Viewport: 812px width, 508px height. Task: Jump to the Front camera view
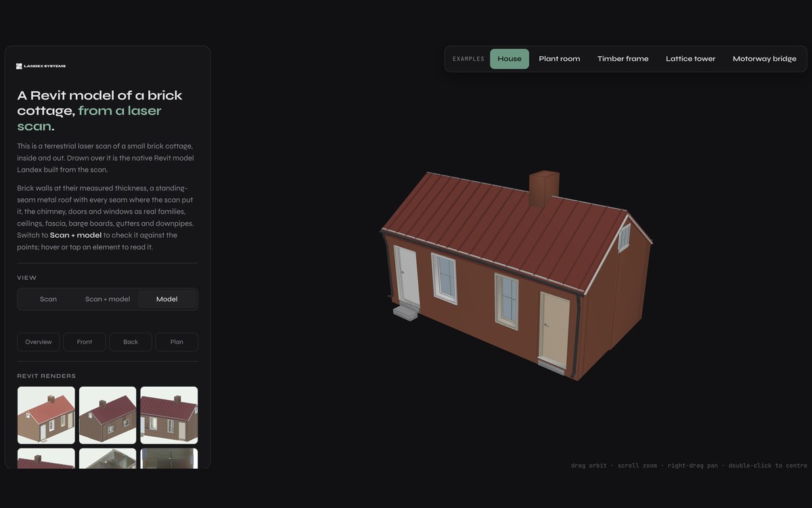click(85, 342)
